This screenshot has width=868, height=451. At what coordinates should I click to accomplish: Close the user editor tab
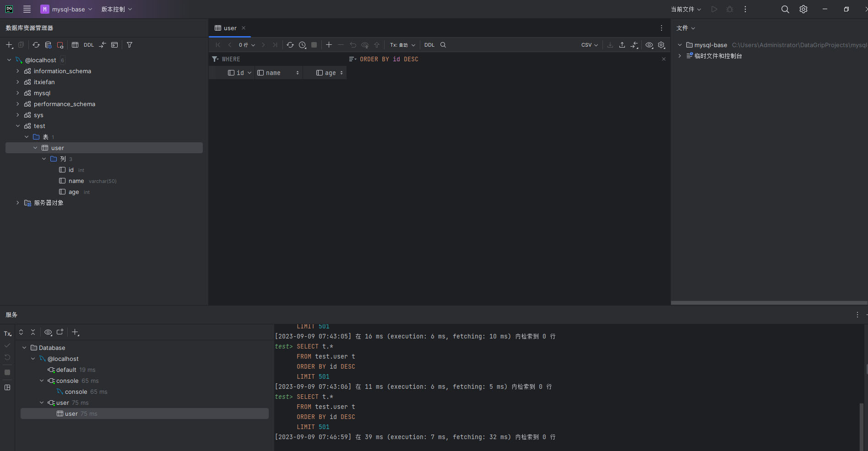tap(244, 28)
